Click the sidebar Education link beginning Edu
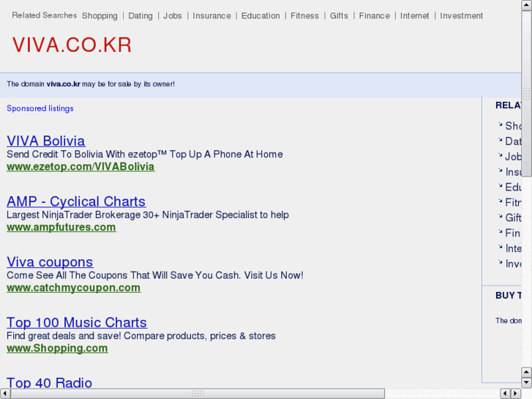The image size is (532, 399). 513,187
